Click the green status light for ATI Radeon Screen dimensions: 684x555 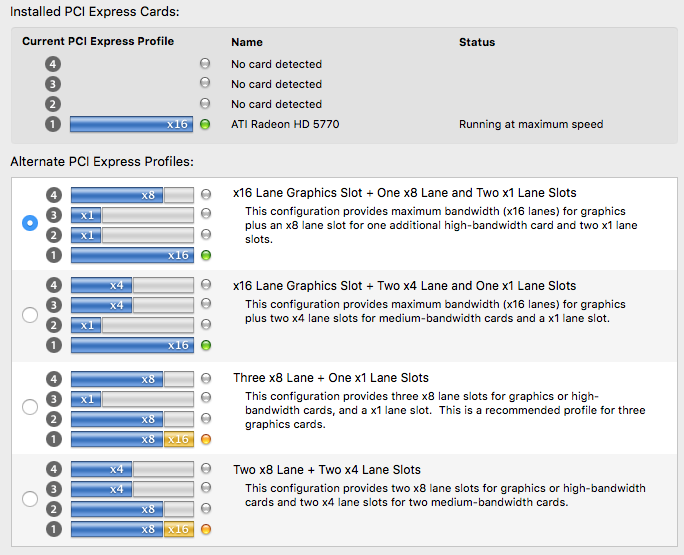point(205,125)
